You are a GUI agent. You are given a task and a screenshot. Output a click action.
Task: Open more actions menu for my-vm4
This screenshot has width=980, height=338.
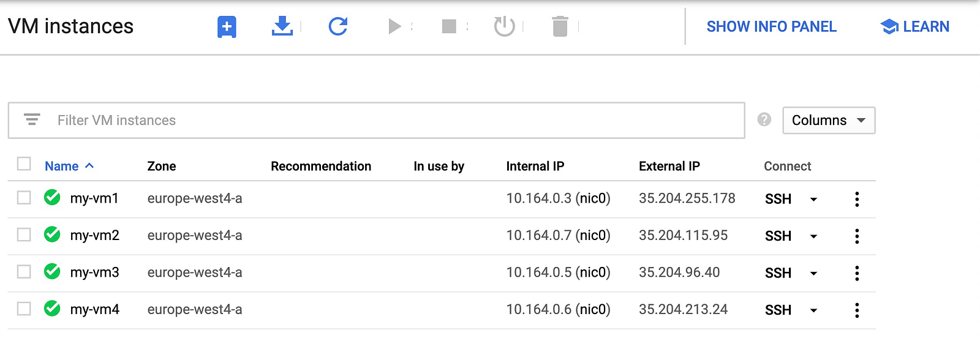(x=856, y=310)
